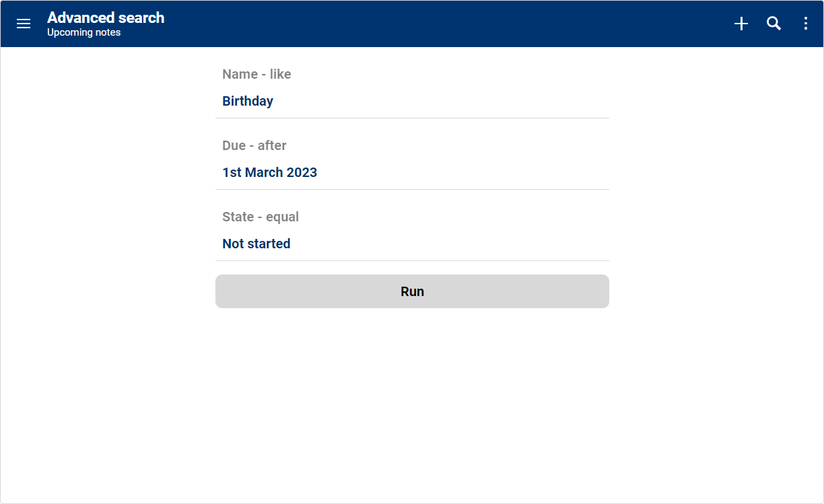Change the "after" operator of Due filter
Screen dimensions: 824x504
coord(272,145)
